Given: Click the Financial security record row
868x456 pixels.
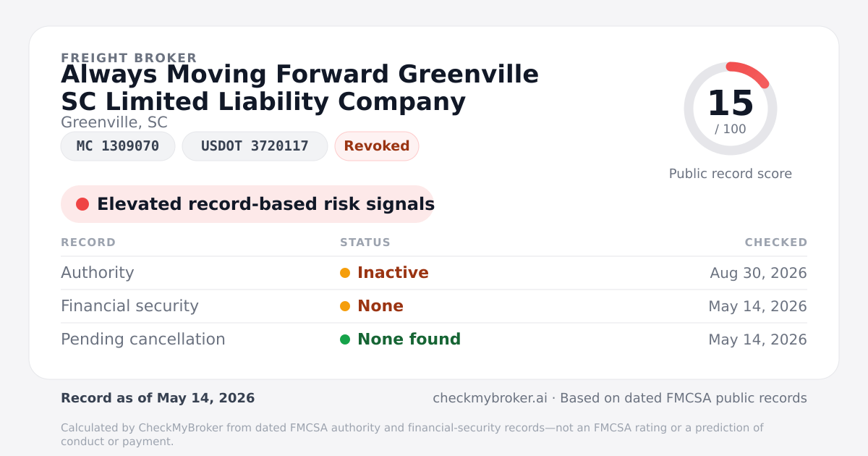Looking at the screenshot, I should [434, 306].
